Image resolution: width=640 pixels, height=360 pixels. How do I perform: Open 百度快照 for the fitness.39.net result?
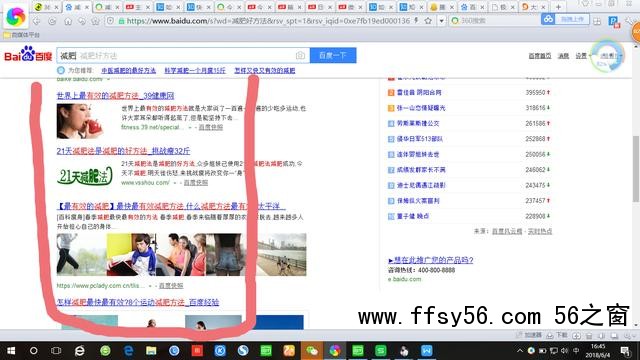pyautogui.click(x=211, y=127)
